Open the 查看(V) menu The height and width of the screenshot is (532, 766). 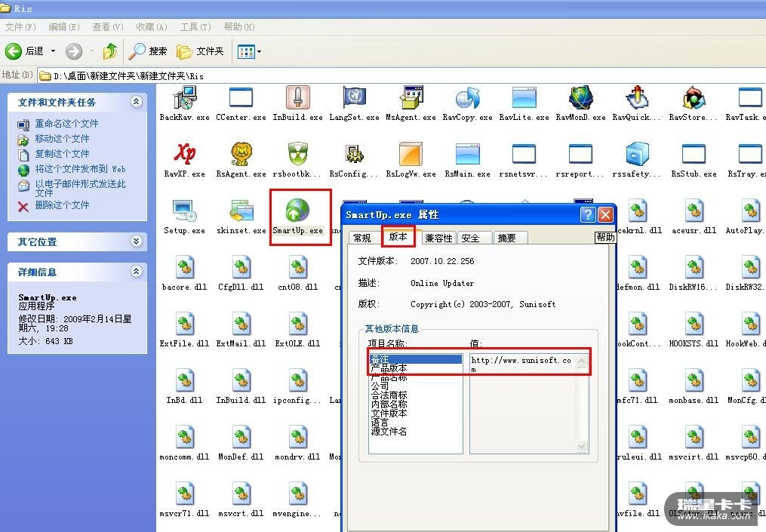click(x=107, y=27)
